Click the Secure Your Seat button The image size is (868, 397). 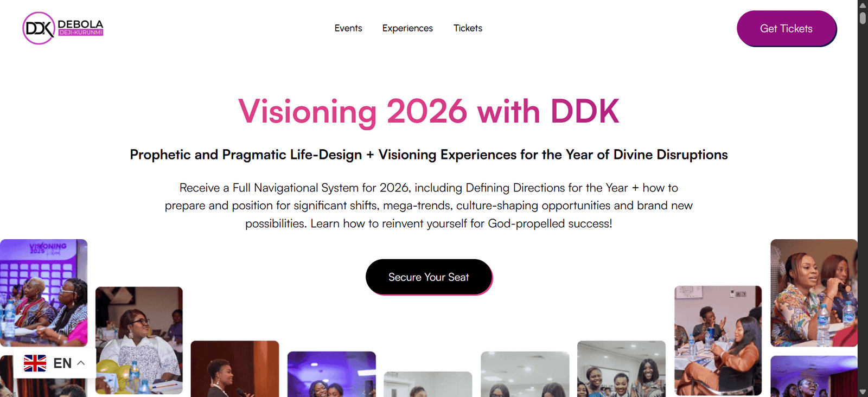(x=429, y=277)
